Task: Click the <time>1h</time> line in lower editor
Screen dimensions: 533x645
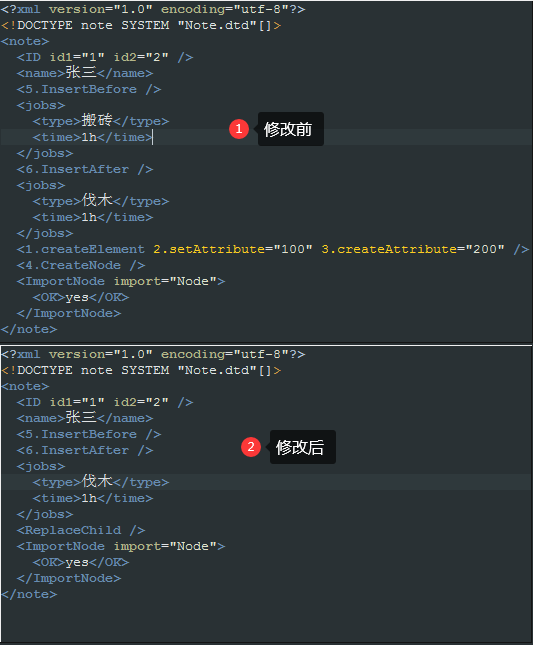Action: click(x=93, y=498)
